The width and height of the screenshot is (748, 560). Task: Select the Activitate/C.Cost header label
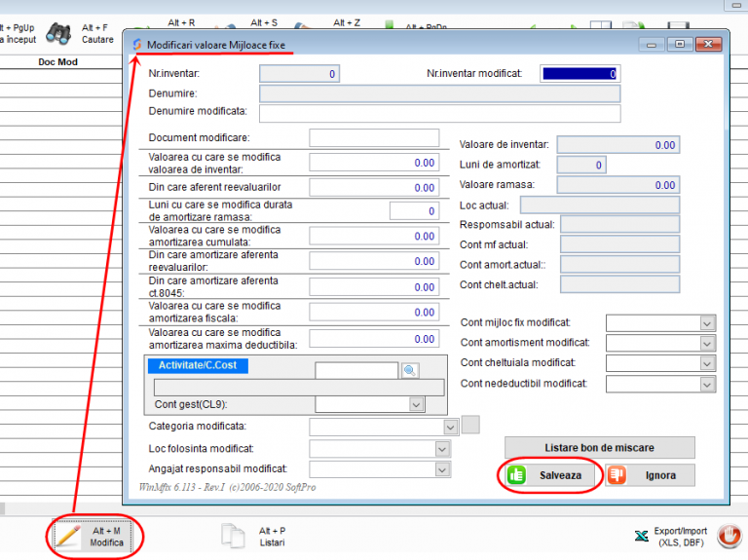[x=198, y=366]
